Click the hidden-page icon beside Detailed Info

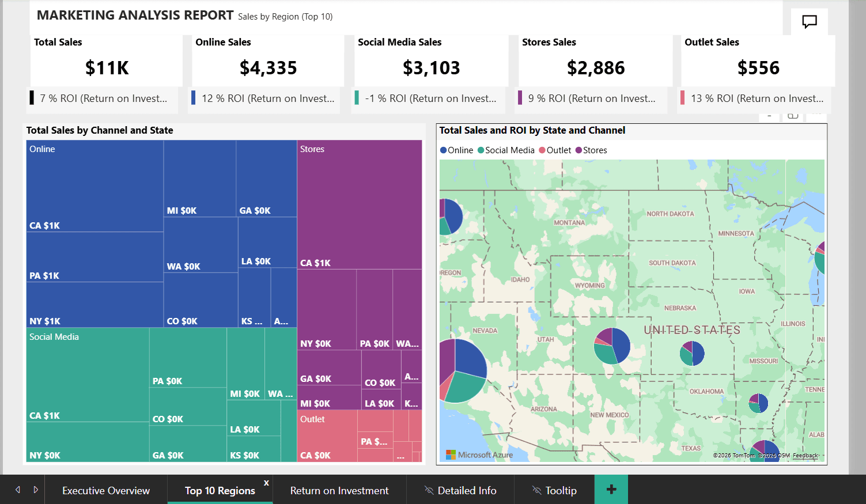tap(429, 490)
